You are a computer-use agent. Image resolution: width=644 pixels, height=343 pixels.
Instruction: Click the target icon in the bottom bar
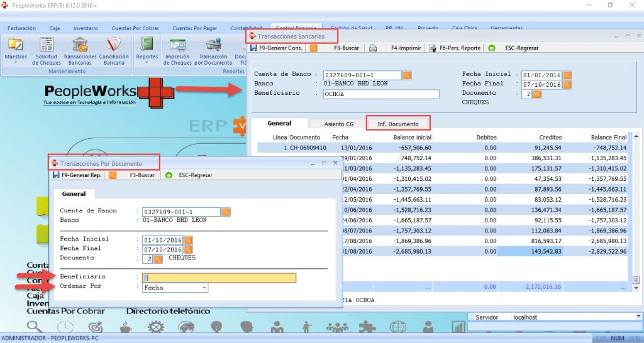(x=96, y=327)
